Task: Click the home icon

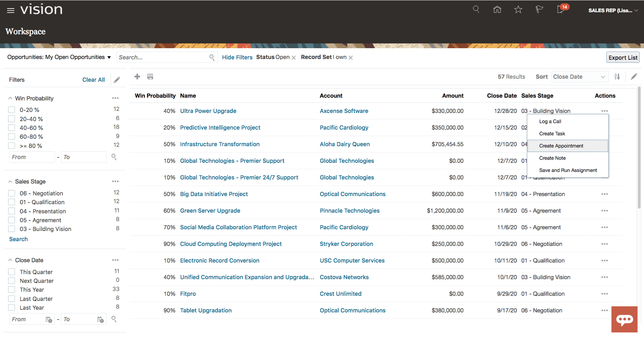Action: pos(497,10)
